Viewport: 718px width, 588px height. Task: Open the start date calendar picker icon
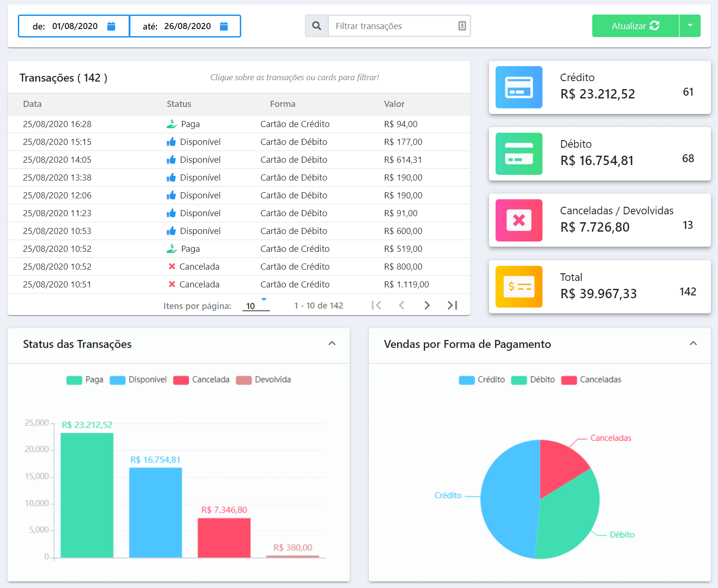111,26
